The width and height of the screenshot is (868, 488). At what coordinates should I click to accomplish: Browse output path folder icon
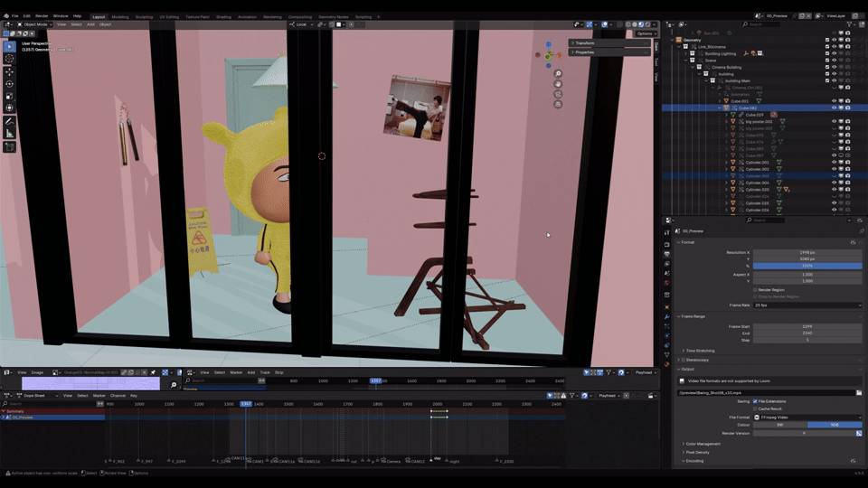tap(859, 393)
